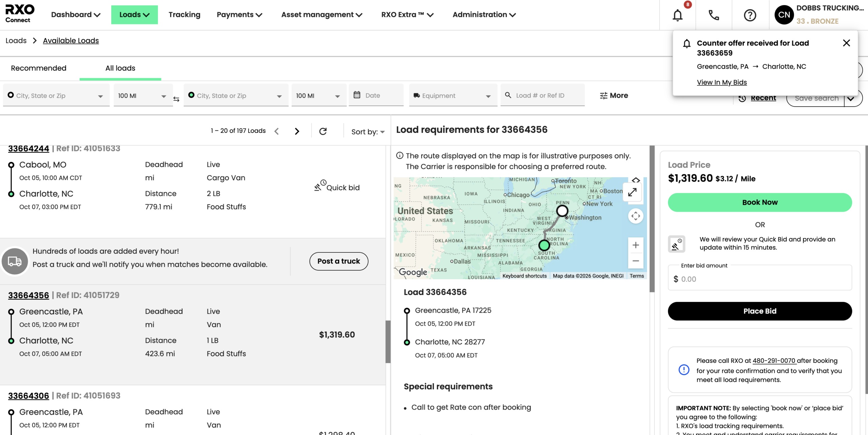This screenshot has height=435, width=868.
Task: Call RXO at 480-291-0070 link
Action: tap(774, 361)
